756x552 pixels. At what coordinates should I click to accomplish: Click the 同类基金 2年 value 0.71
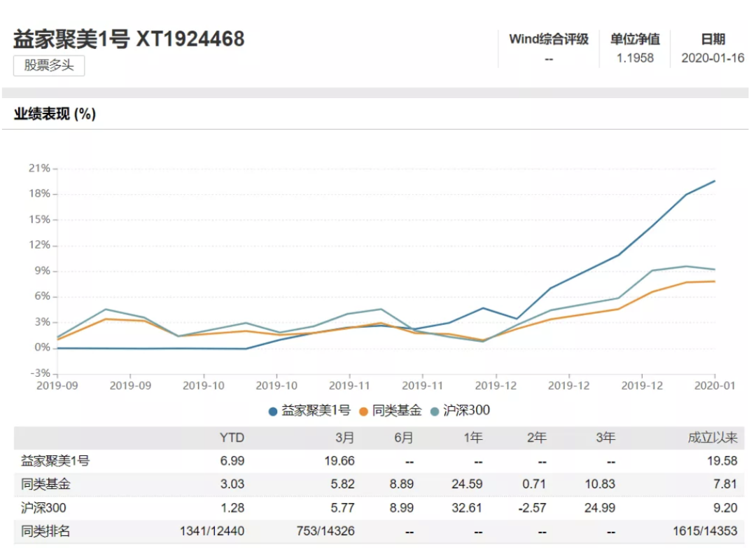coord(534,484)
